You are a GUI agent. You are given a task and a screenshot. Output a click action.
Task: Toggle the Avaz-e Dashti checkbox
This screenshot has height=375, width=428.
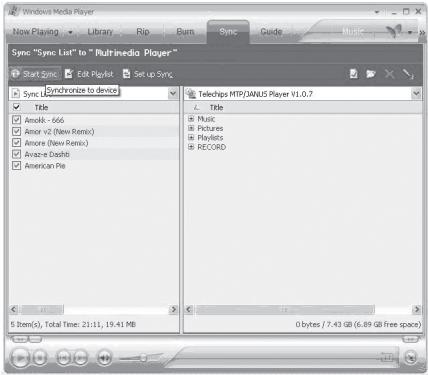point(16,154)
